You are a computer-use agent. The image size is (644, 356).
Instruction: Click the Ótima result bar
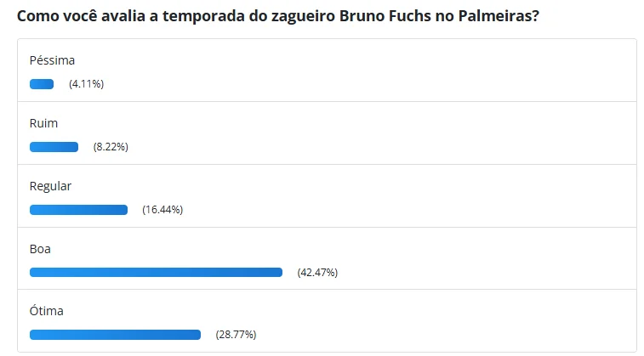pyautogui.click(x=115, y=335)
